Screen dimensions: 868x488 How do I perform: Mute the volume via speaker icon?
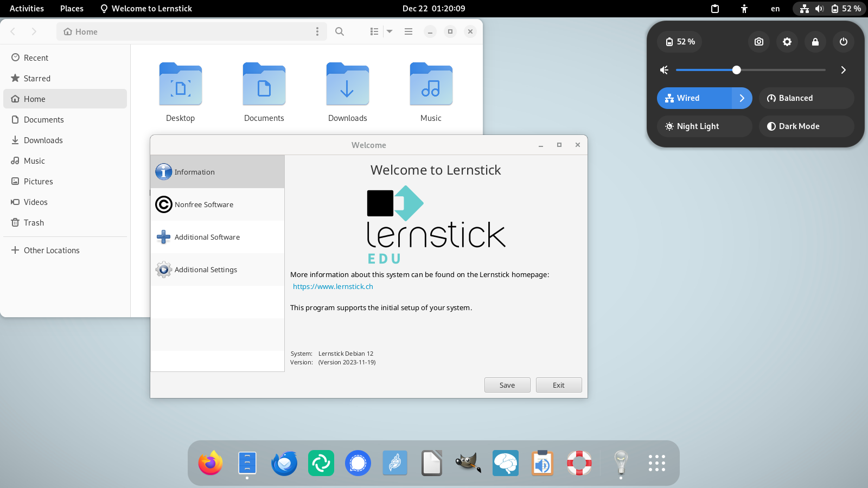[x=664, y=70]
